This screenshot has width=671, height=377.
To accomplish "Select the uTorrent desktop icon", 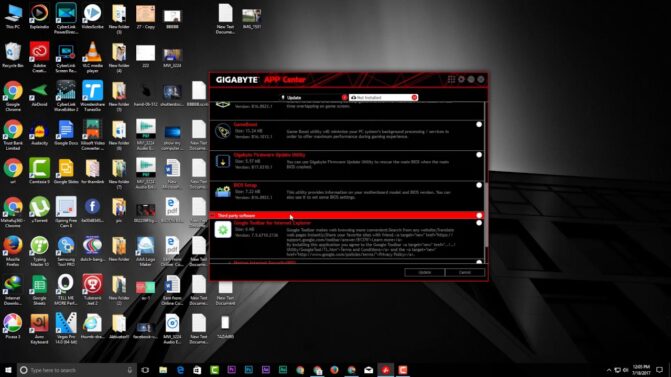I will click(39, 209).
